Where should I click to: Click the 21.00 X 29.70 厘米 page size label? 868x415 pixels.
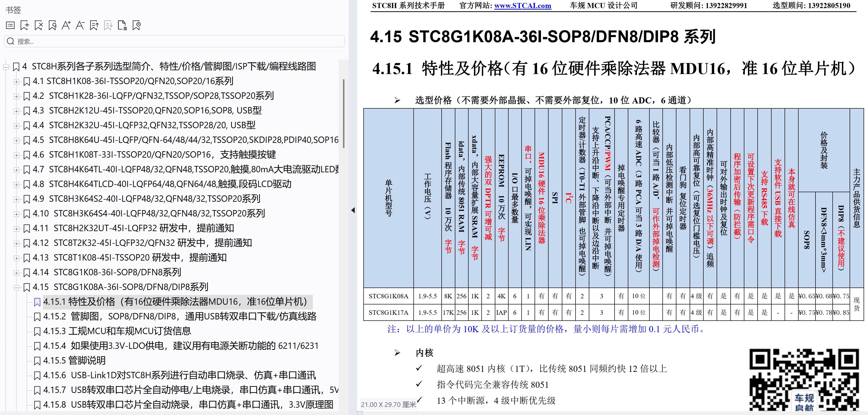pyautogui.click(x=389, y=404)
